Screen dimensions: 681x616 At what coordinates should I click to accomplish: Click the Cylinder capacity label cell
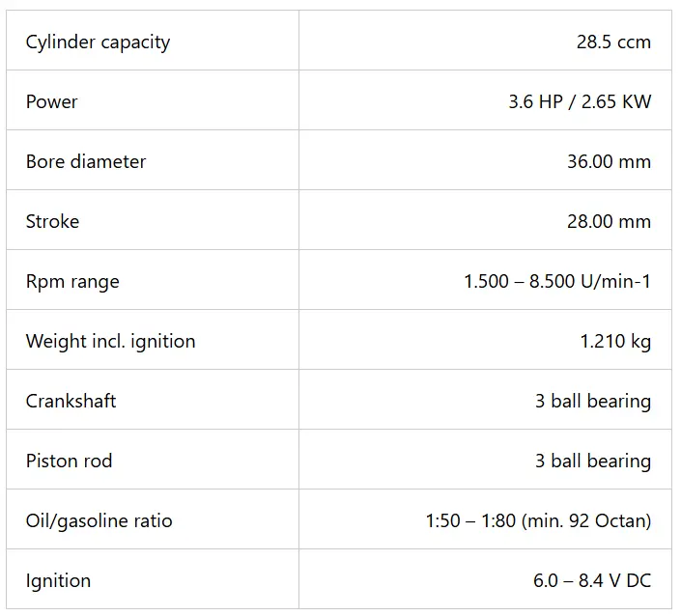pyautogui.click(x=98, y=42)
